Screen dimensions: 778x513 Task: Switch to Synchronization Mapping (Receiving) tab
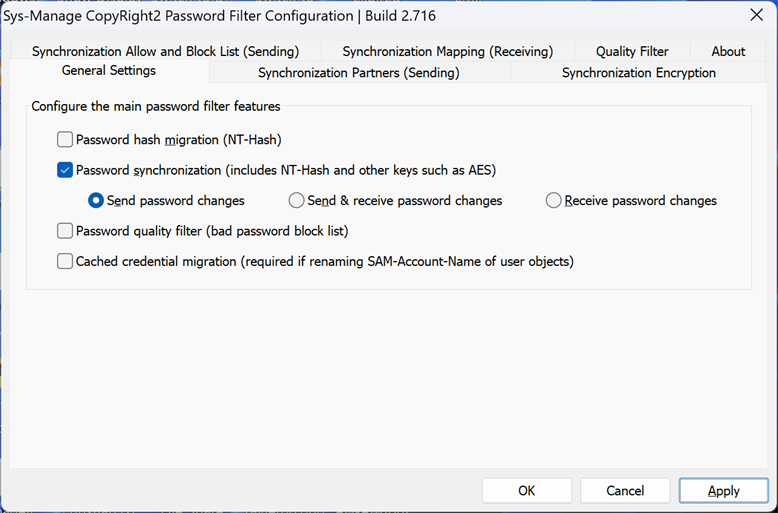pos(448,51)
